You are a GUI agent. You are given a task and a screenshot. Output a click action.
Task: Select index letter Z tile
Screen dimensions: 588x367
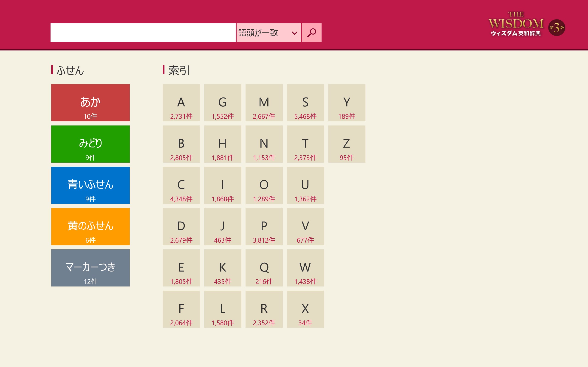(x=346, y=144)
